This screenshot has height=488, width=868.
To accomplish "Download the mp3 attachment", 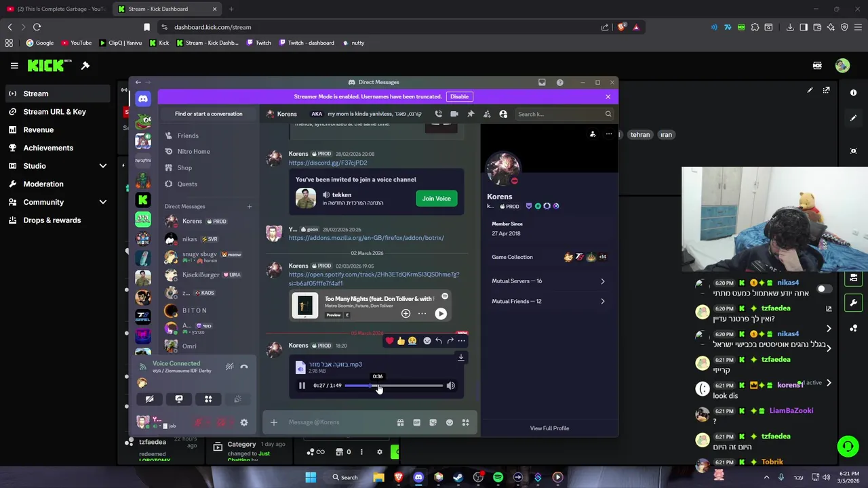I will (461, 357).
